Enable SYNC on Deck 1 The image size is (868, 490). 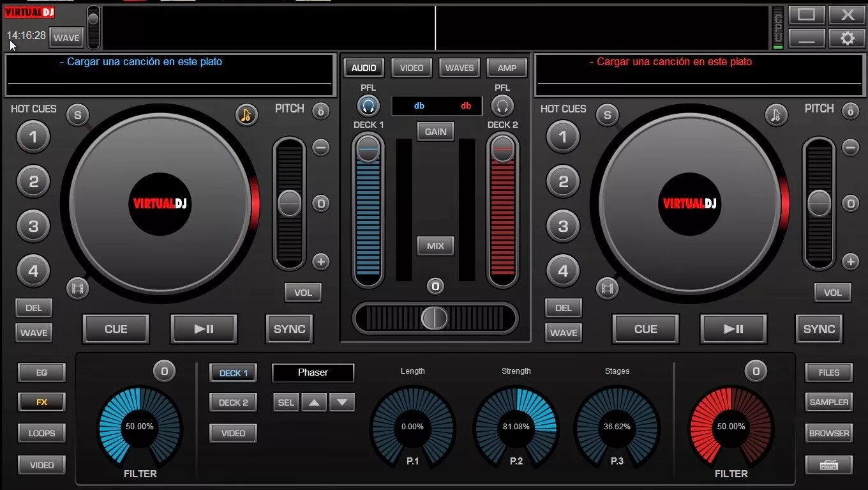[288, 329]
